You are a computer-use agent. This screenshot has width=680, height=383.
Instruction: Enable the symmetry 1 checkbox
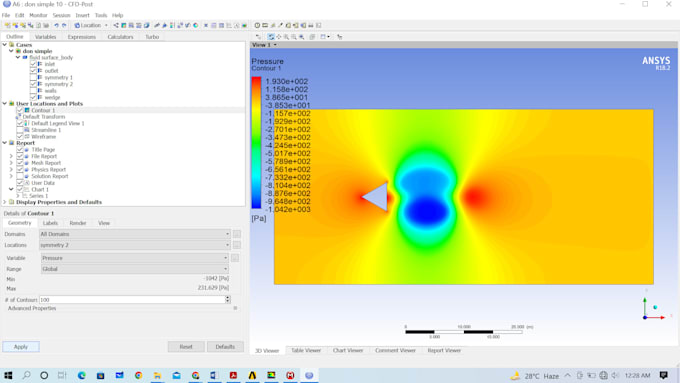coord(33,77)
